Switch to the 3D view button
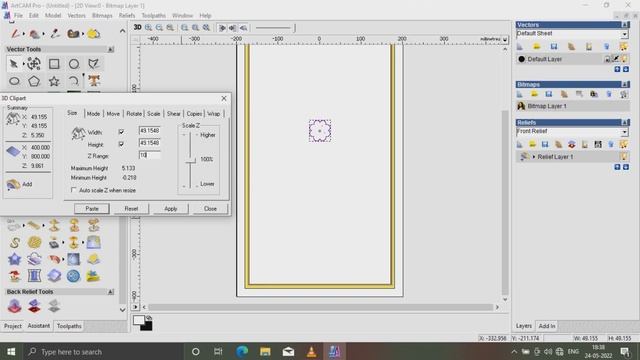 [x=138, y=27]
